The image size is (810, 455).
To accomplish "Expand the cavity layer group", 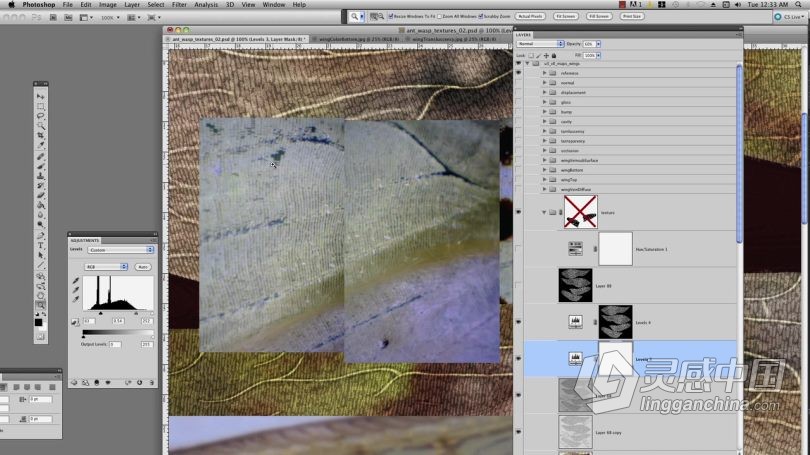I will pos(544,121).
